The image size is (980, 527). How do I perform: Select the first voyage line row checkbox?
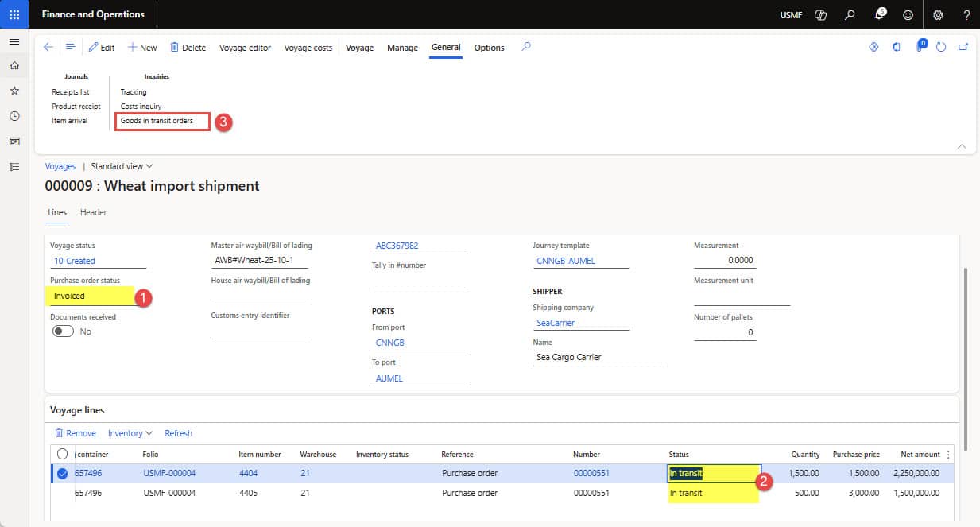pyautogui.click(x=61, y=473)
